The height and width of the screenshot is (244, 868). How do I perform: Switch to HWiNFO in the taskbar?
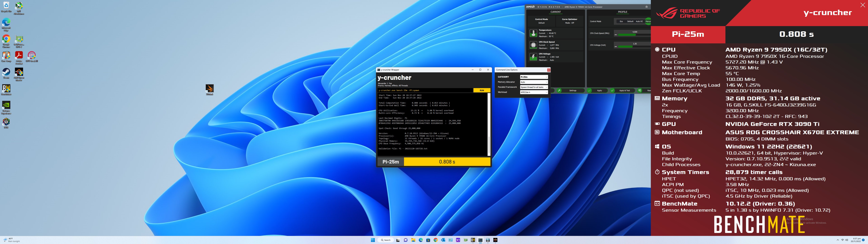tap(488, 240)
